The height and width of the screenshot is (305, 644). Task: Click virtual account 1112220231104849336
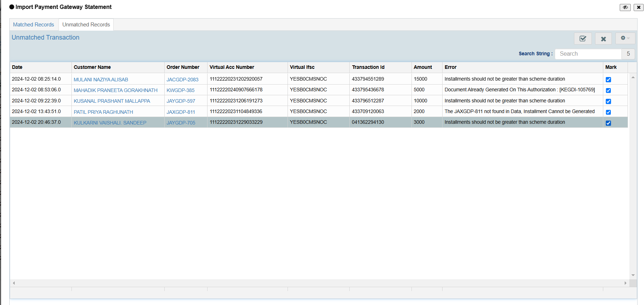(x=236, y=111)
